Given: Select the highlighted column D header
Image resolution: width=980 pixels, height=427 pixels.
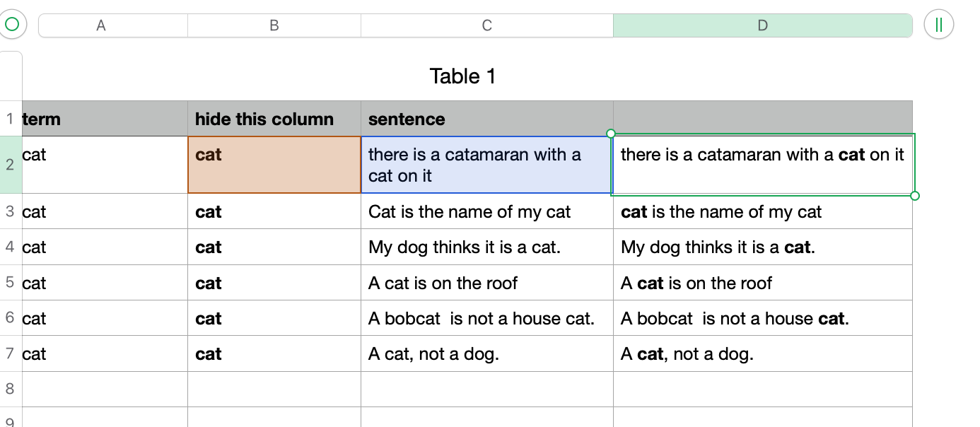Looking at the screenshot, I should pyautogui.click(x=762, y=25).
